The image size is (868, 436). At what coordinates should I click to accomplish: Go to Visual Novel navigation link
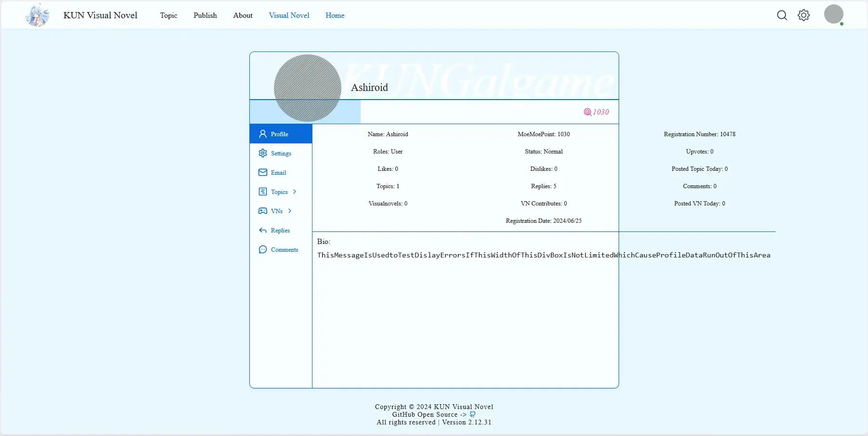coord(289,15)
